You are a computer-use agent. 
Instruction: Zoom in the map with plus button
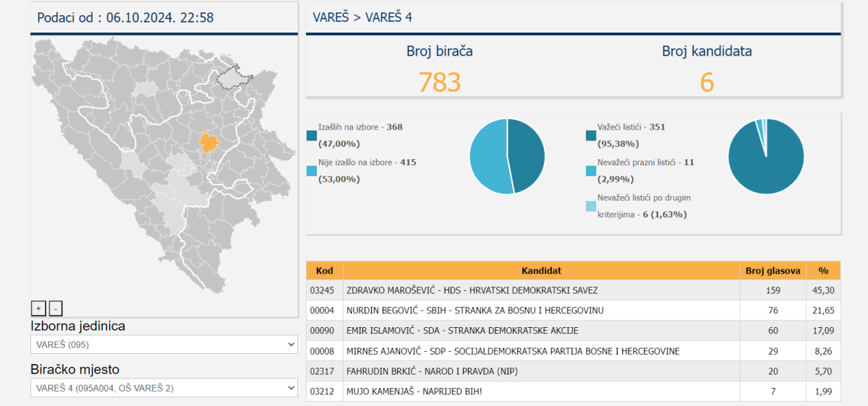click(39, 308)
